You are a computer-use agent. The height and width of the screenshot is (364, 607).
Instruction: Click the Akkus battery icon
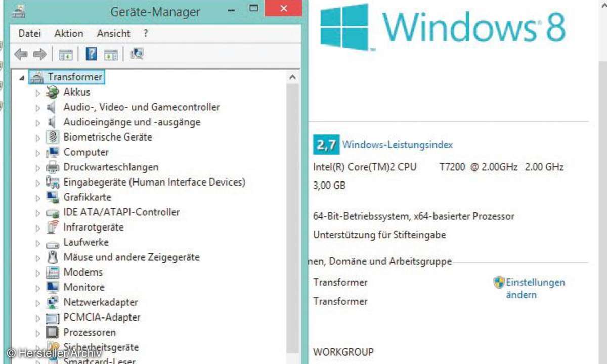pyautogui.click(x=52, y=92)
